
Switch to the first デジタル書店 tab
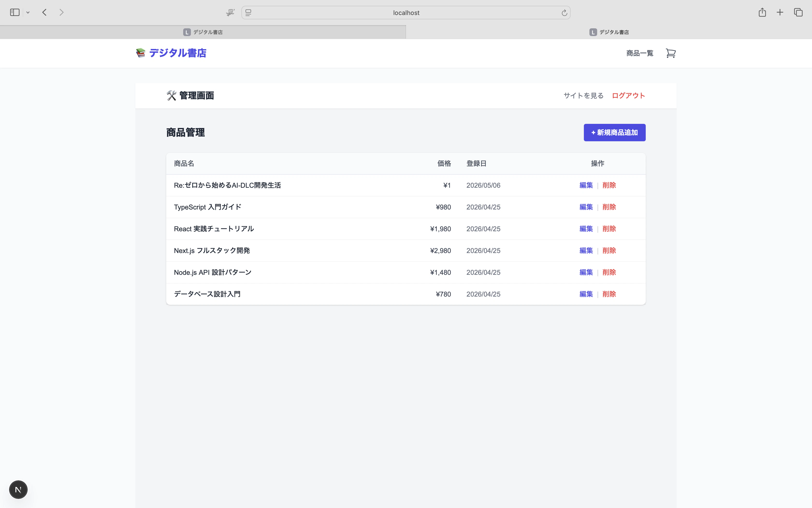click(203, 32)
